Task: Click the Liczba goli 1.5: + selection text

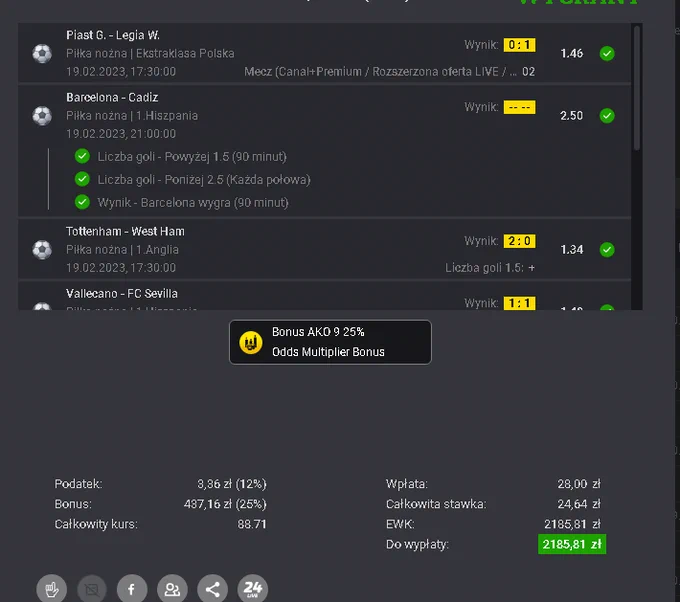Action: click(x=490, y=268)
